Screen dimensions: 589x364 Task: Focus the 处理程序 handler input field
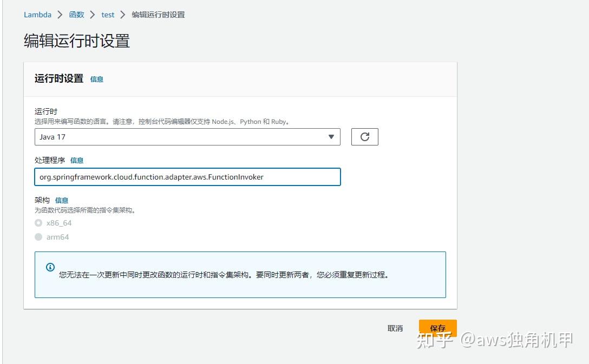187,177
